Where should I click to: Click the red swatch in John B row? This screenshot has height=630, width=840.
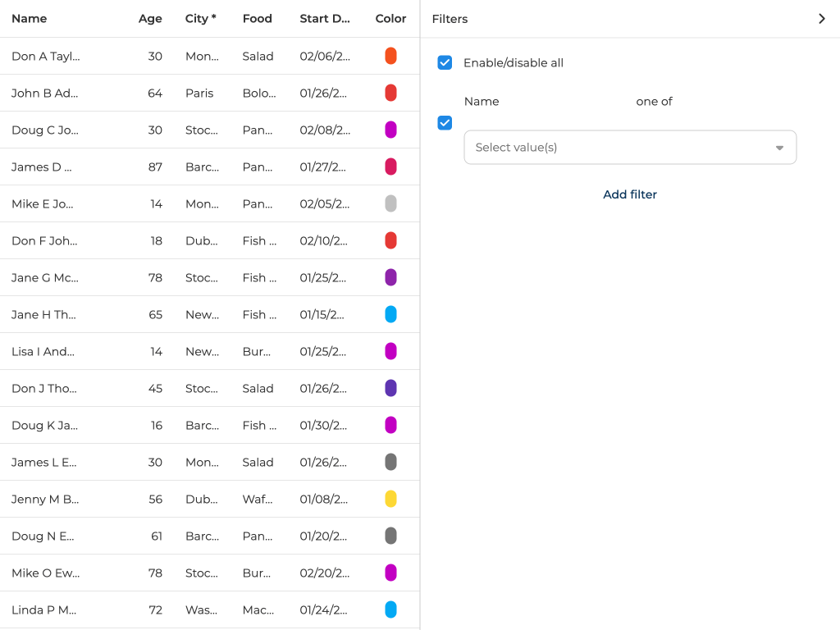[x=390, y=93]
